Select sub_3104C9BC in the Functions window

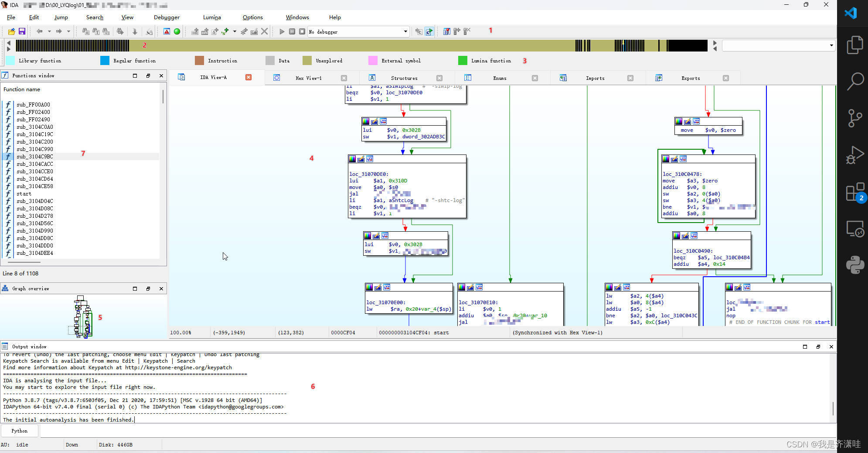[x=35, y=157]
